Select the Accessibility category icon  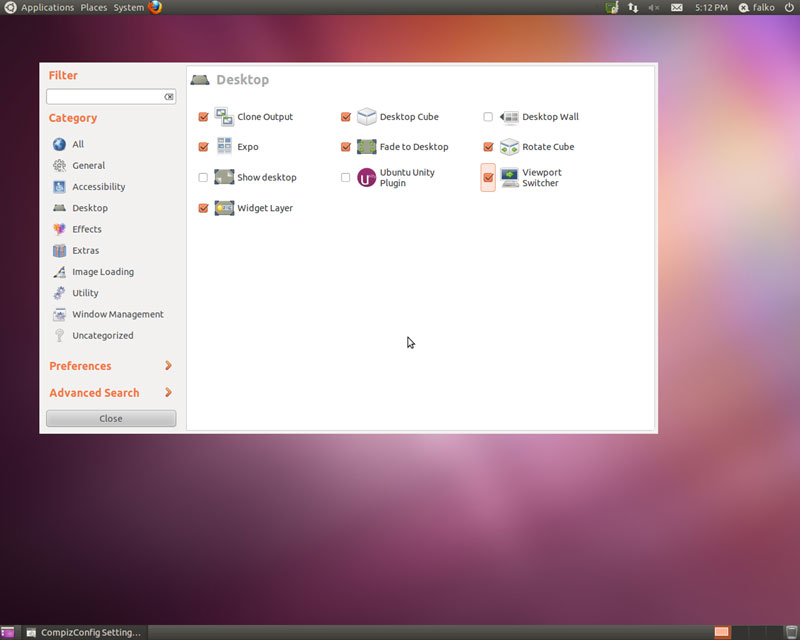[59, 187]
